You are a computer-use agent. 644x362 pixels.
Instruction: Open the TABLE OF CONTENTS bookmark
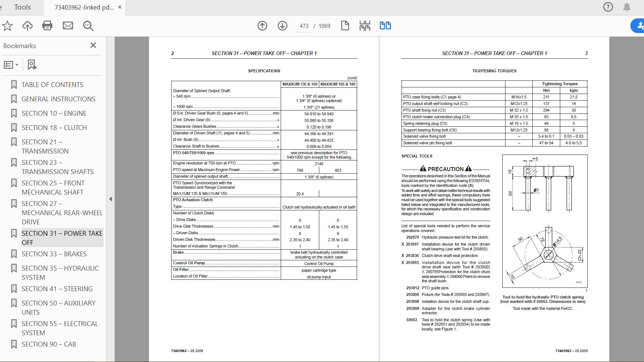click(53, 85)
